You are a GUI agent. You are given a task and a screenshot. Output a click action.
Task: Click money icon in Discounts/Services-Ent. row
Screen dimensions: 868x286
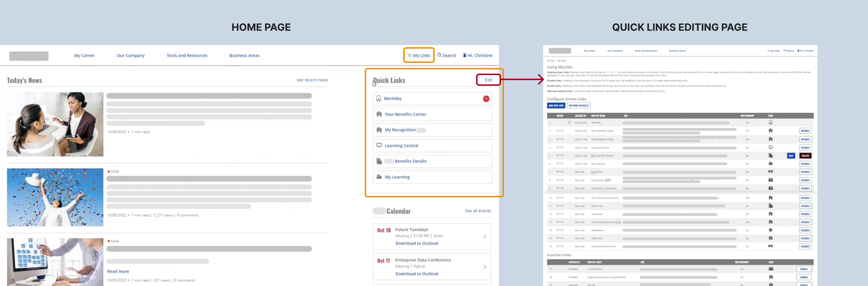pyautogui.click(x=771, y=246)
